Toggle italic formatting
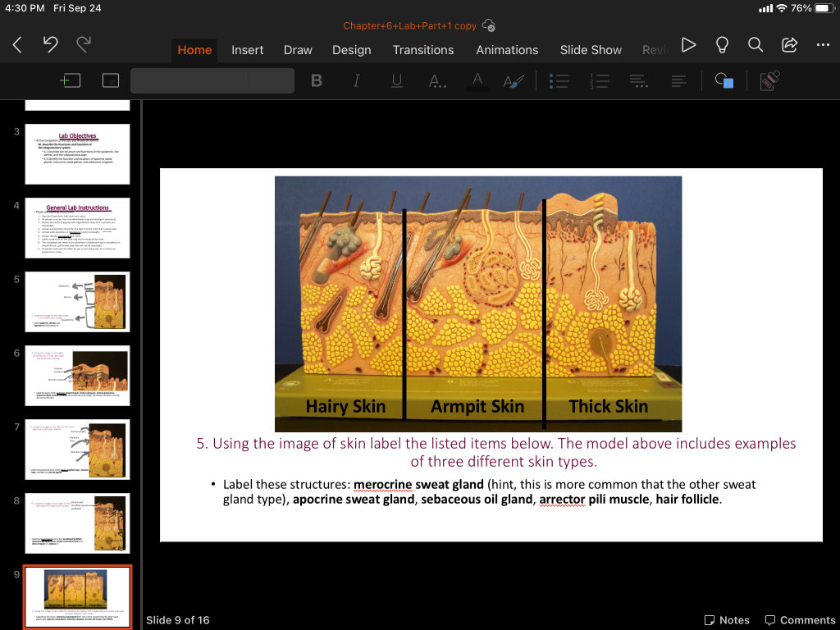The width and height of the screenshot is (840, 630). tap(356, 81)
